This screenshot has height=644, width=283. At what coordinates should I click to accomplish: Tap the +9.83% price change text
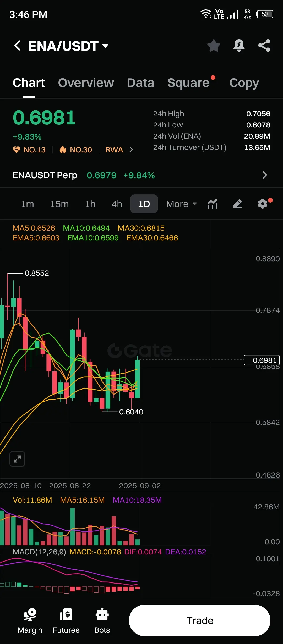(27, 137)
